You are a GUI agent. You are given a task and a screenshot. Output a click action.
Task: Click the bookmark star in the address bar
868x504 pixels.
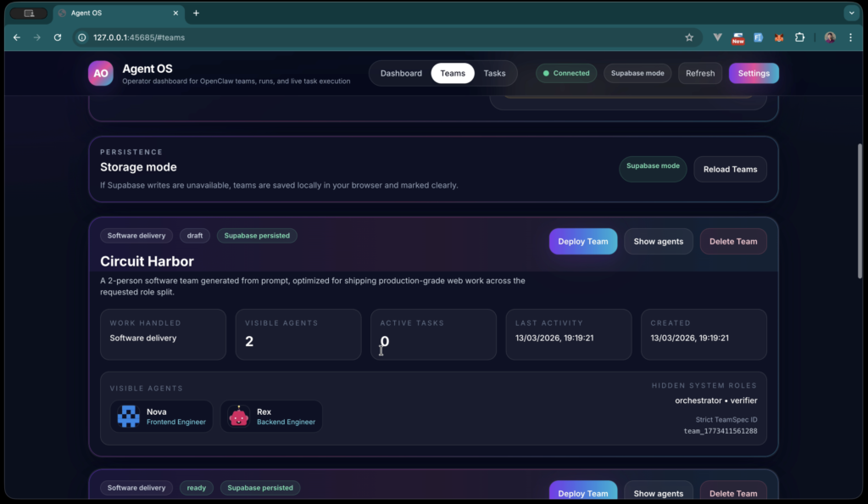coord(689,37)
